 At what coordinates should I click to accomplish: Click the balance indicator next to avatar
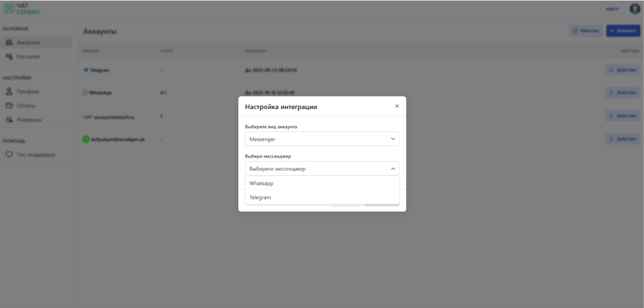click(612, 9)
